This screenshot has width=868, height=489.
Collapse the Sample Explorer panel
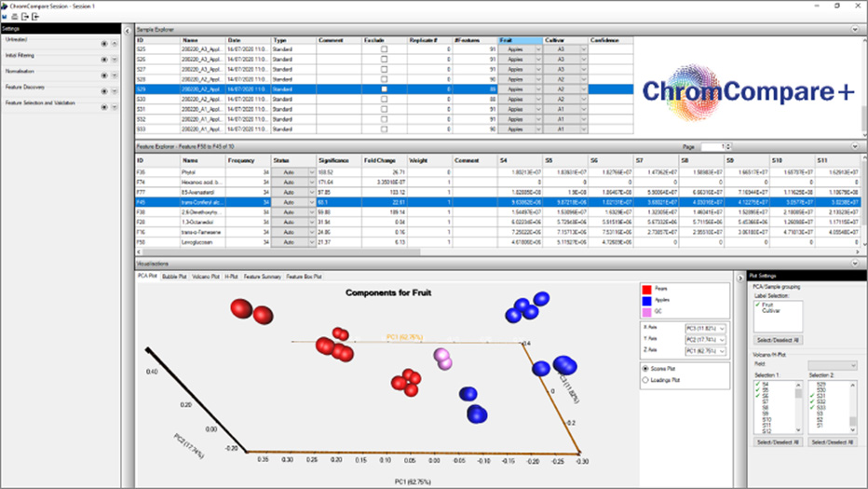coord(855,30)
